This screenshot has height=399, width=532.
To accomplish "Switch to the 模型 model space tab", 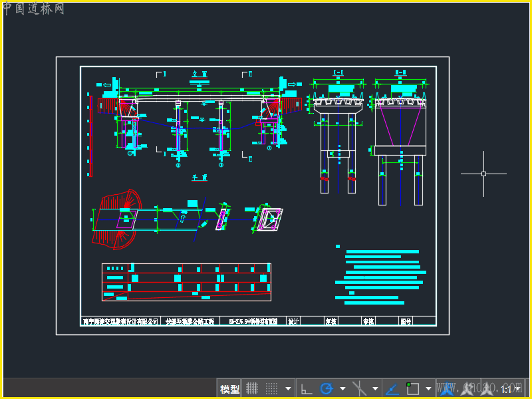I will [x=229, y=388].
